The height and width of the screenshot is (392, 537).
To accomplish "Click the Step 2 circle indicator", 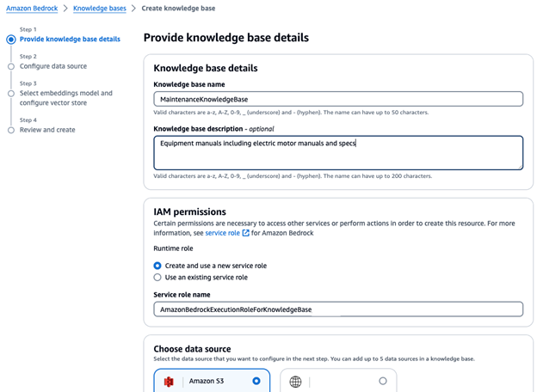I will [x=11, y=65].
